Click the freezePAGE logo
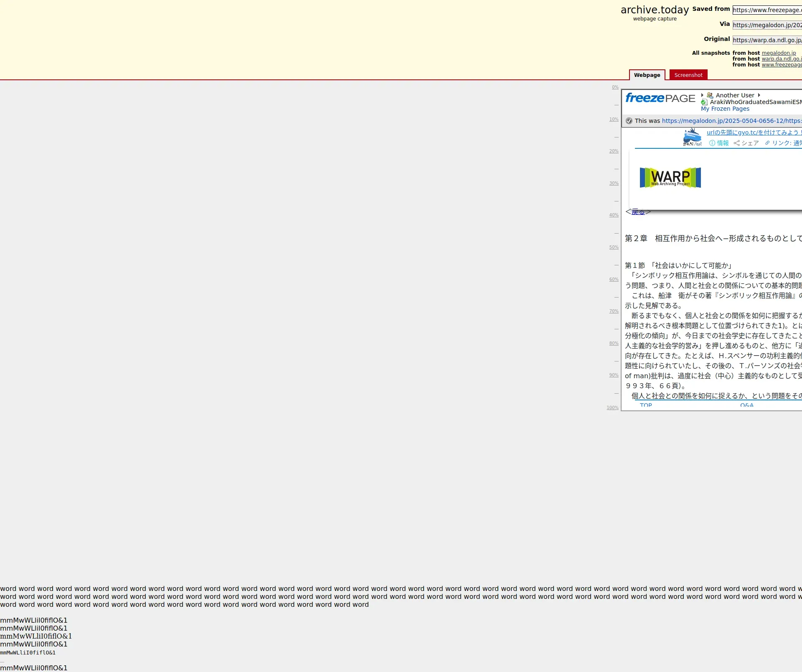The height and width of the screenshot is (672, 802). pyautogui.click(x=660, y=98)
